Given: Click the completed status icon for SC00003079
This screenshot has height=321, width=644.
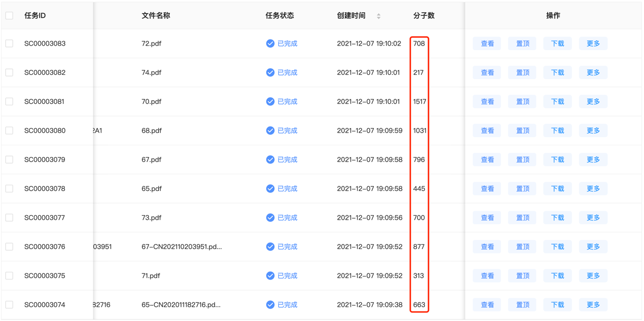Looking at the screenshot, I should pyautogui.click(x=270, y=159).
